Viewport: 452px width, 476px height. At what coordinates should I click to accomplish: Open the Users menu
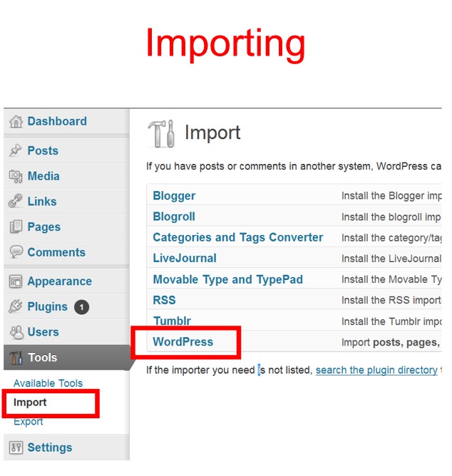coord(43,332)
